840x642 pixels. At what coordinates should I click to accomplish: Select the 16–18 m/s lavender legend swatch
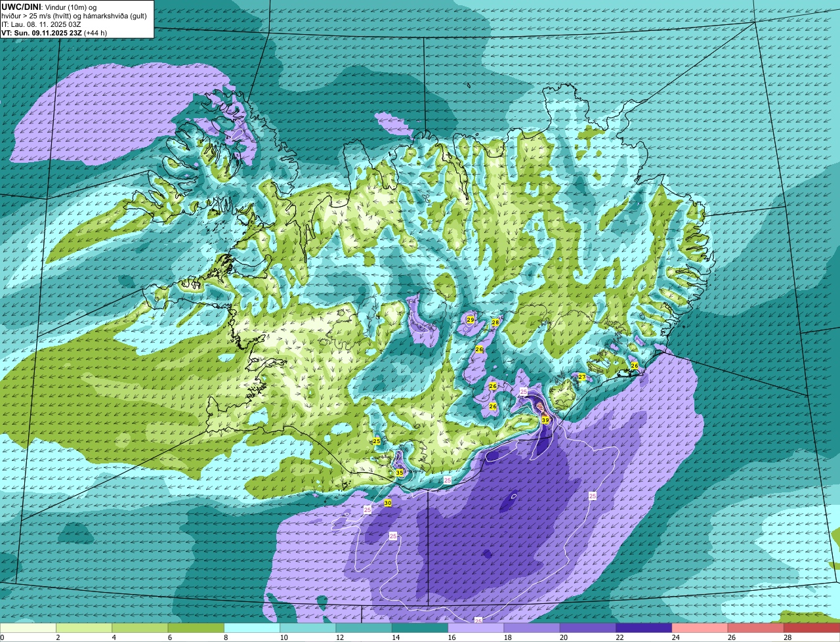coord(476,628)
